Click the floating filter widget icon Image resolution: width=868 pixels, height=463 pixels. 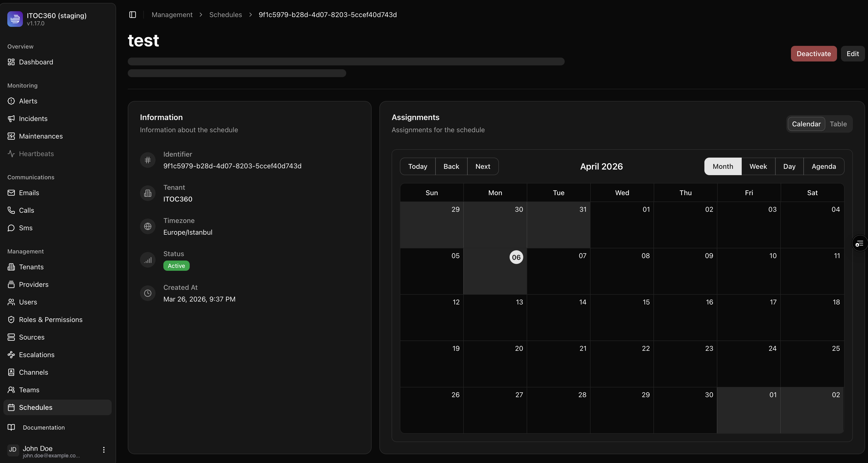(859, 243)
